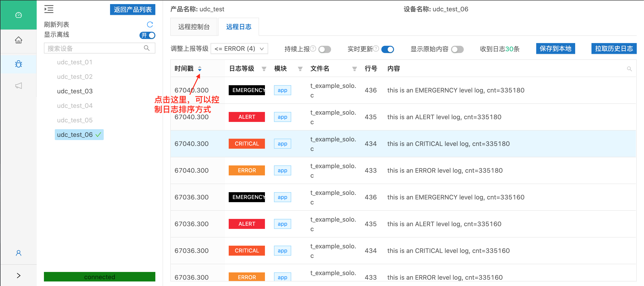
Task: Click app module tag in ALERT cnt=335180 row
Action: pos(283,117)
